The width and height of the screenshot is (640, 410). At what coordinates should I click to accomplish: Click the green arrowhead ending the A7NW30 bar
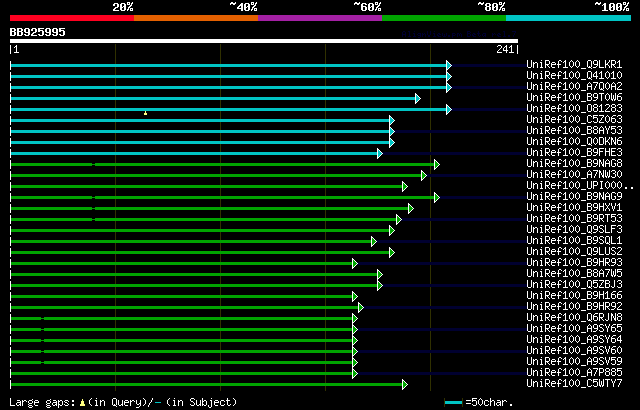[x=424, y=175]
